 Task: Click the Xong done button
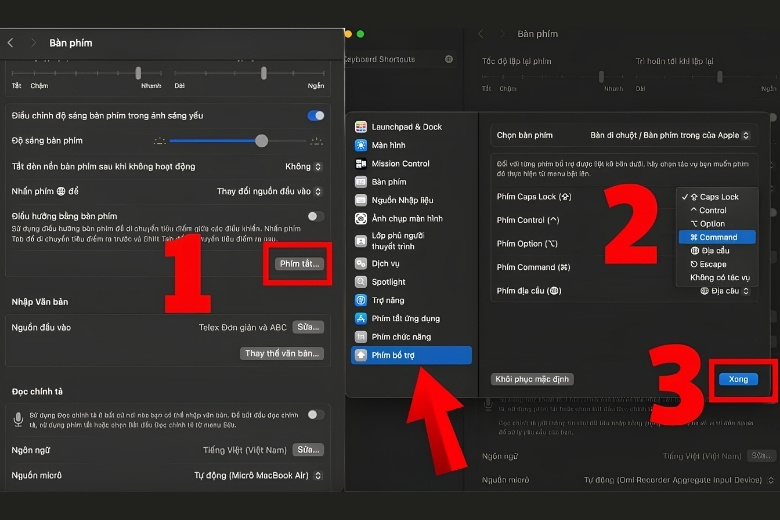click(x=738, y=379)
